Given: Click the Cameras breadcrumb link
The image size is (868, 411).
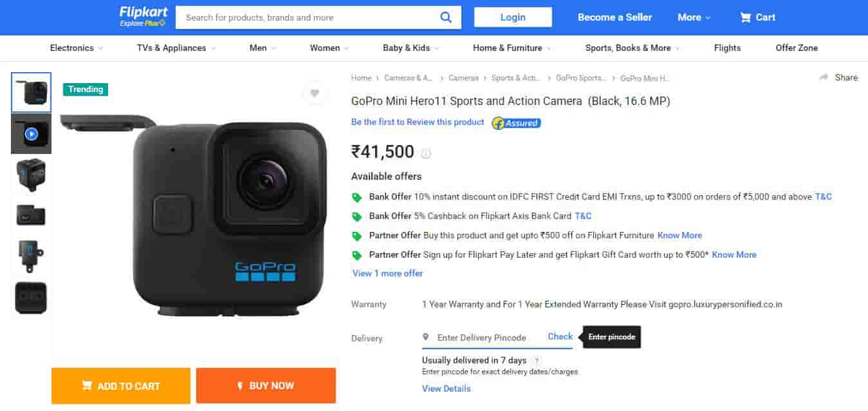Looking at the screenshot, I should [463, 78].
